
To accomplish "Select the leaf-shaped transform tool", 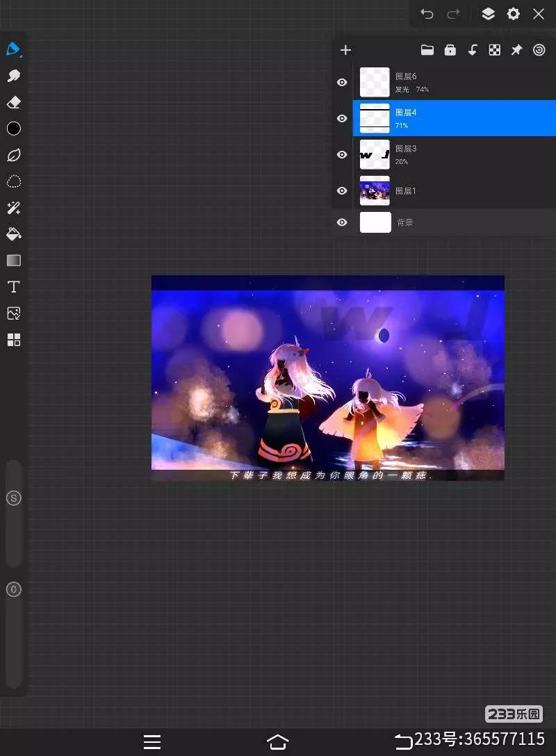I will [x=13, y=155].
